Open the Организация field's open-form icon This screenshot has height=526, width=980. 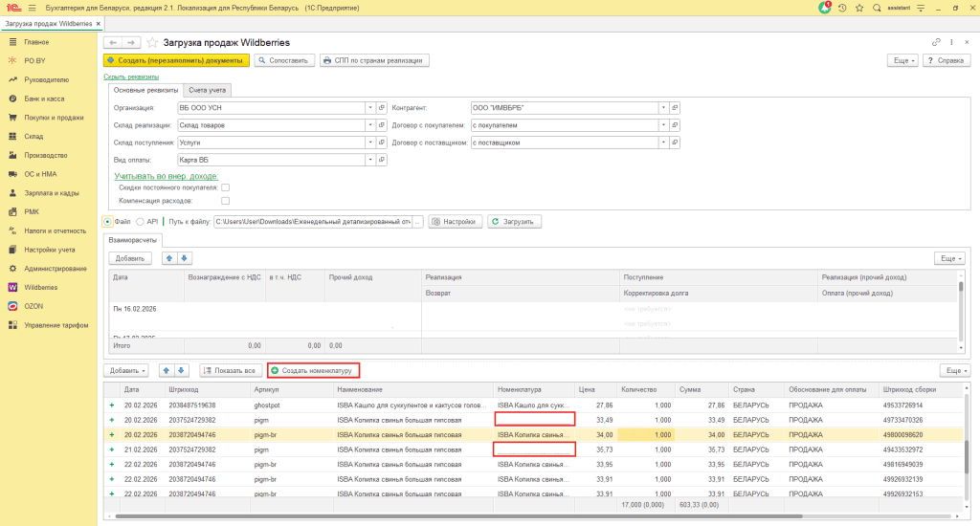coord(382,108)
